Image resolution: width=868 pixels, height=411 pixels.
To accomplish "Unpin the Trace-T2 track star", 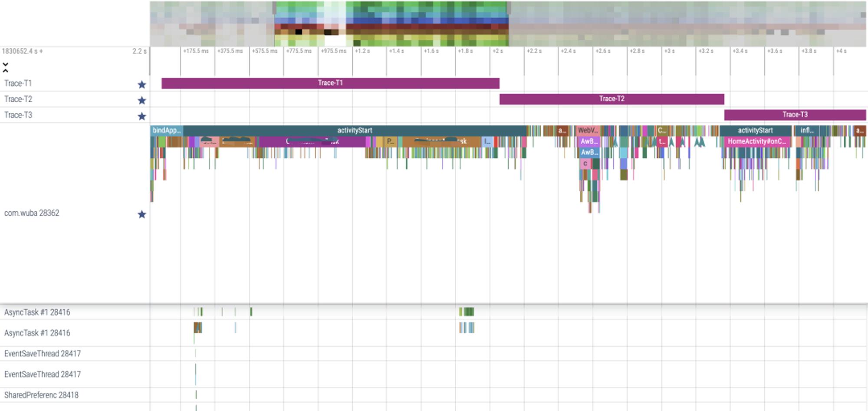I will pyautogui.click(x=141, y=100).
